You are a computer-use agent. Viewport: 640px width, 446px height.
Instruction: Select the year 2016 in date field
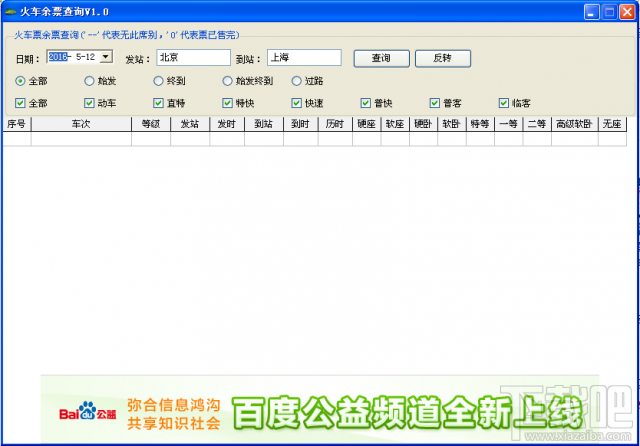(x=58, y=57)
